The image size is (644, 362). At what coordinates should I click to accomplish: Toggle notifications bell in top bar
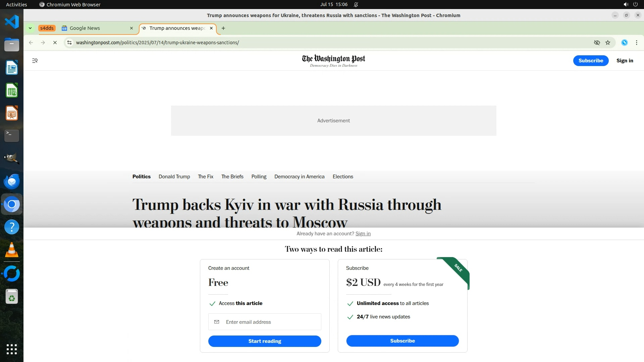click(x=356, y=5)
